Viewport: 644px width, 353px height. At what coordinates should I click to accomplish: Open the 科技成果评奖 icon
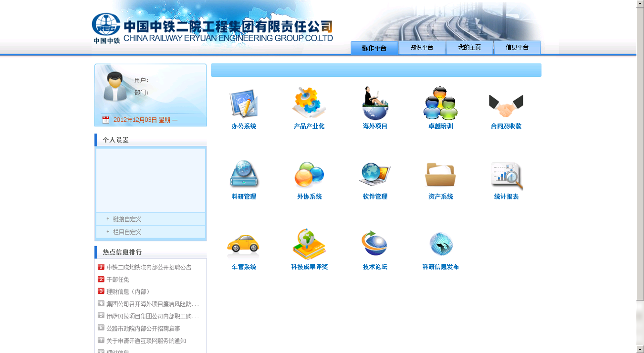pyautogui.click(x=309, y=245)
